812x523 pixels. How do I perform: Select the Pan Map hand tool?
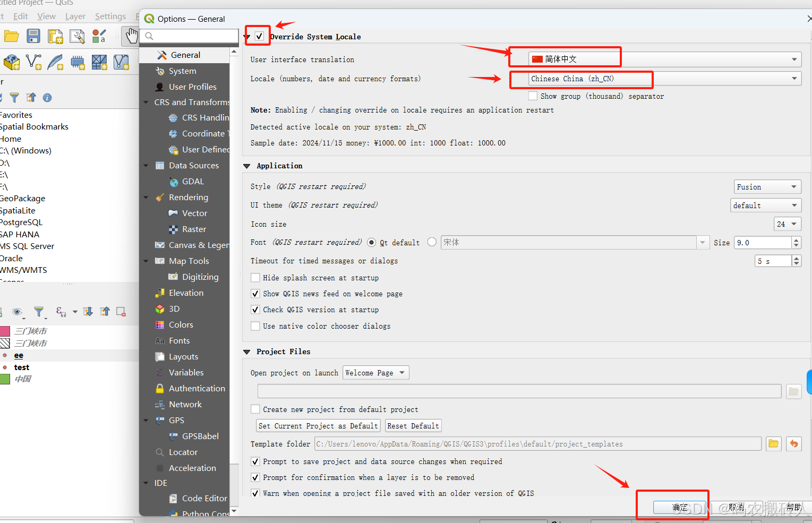(130, 36)
